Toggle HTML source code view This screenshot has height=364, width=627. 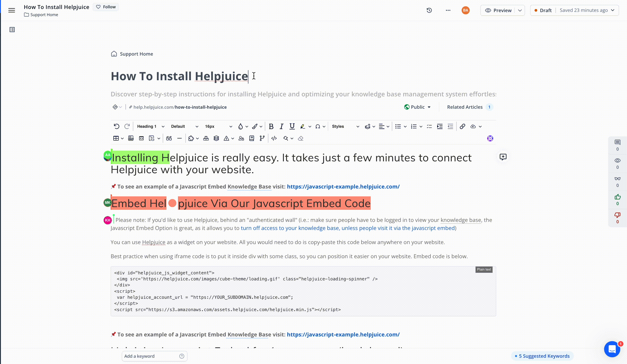pyautogui.click(x=274, y=138)
